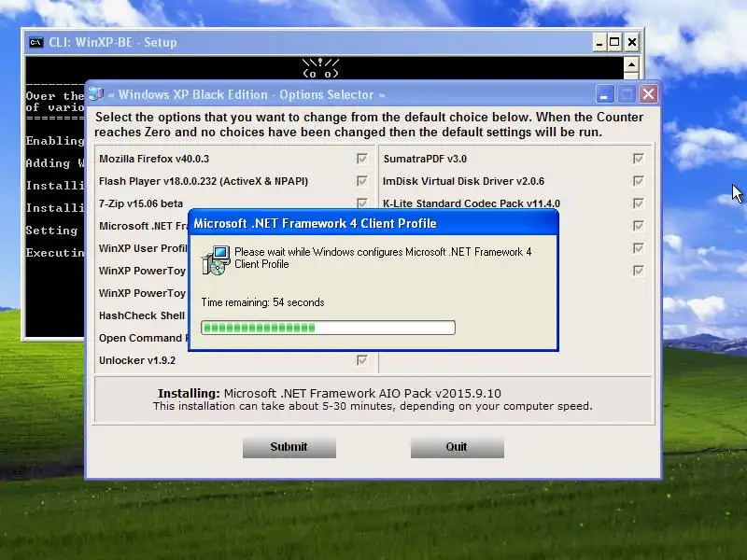This screenshot has width=747, height=560.
Task: Toggle the Flash Player v18.0.0.232 checkbox
Action: click(362, 181)
